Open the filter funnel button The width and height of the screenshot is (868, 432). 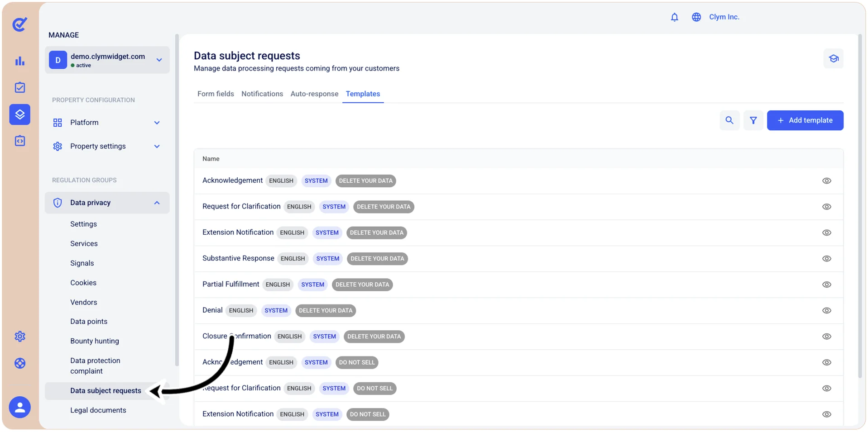click(x=753, y=120)
